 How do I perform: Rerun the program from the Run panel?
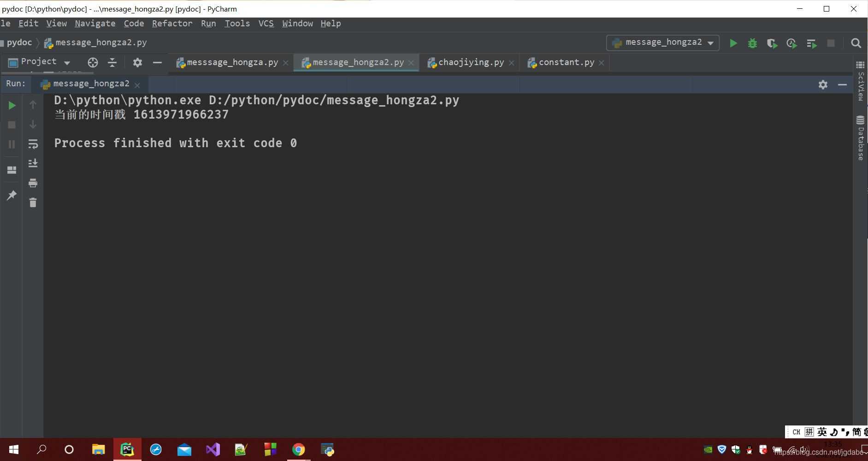coord(11,105)
